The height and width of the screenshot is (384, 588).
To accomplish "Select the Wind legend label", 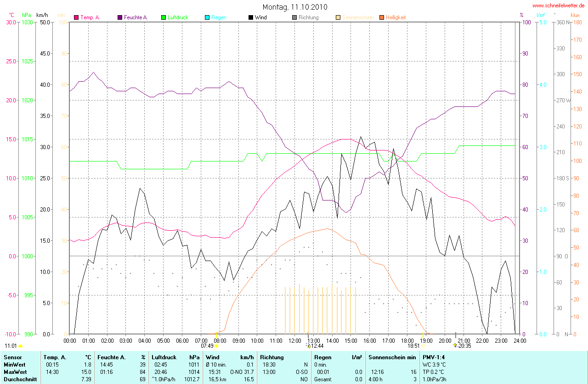I will (260, 17).
